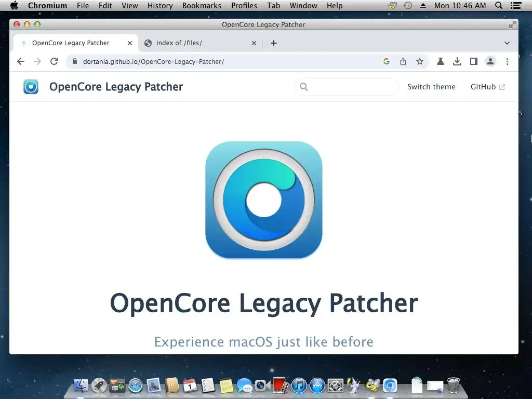Open the Chrome Labs flask icon
Viewport: 532px width, 399px height.
click(441, 61)
